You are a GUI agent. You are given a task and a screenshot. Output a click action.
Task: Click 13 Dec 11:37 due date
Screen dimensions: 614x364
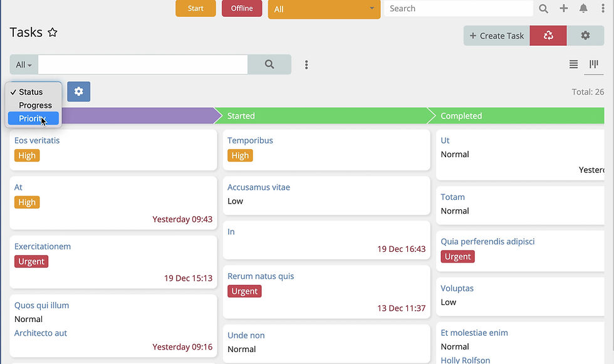tap(402, 308)
